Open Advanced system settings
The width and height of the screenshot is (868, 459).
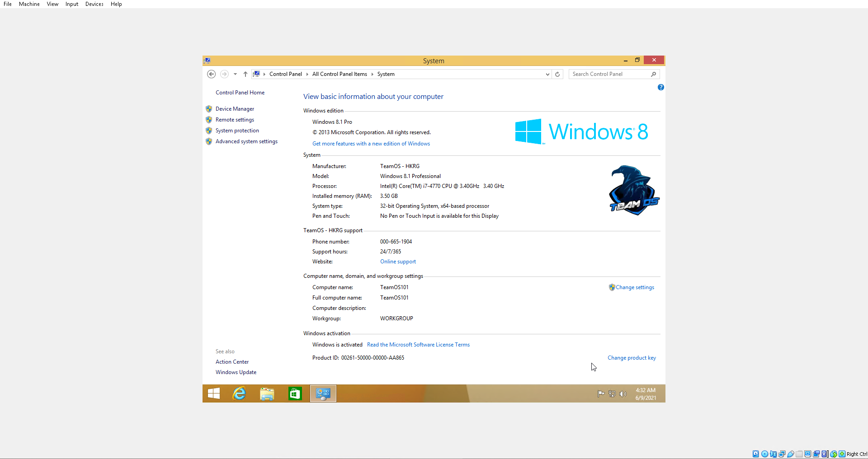[246, 141]
